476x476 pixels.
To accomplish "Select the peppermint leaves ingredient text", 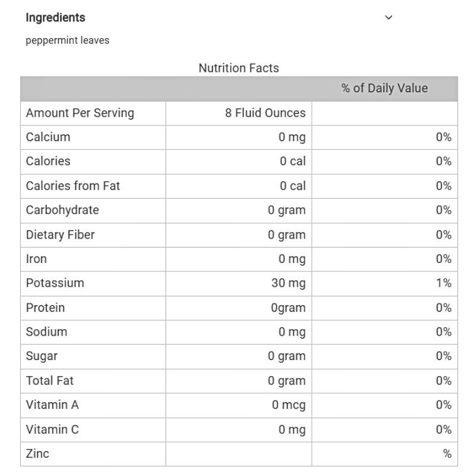I will 67,41.
